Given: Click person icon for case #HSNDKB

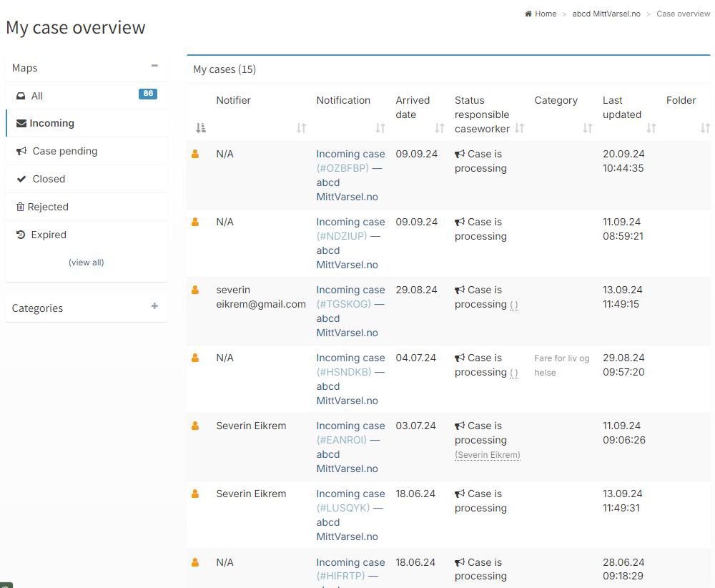Looking at the screenshot, I should [x=195, y=358].
